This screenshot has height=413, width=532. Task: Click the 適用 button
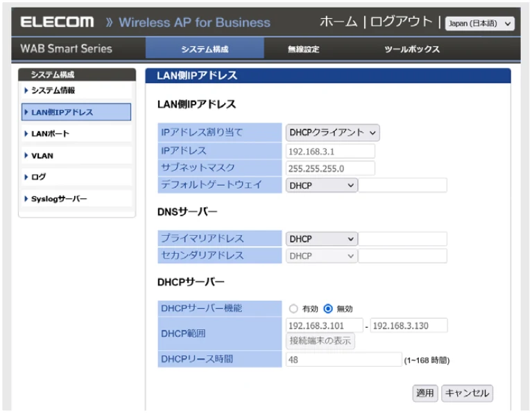[425, 393]
